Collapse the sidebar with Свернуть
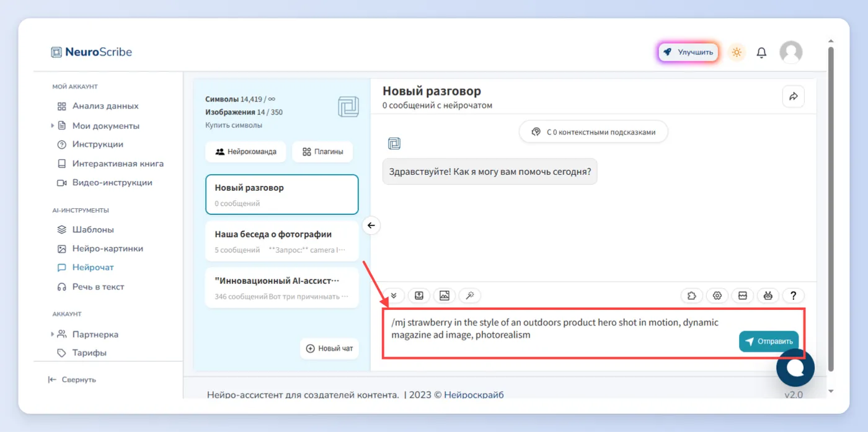 pyautogui.click(x=72, y=379)
